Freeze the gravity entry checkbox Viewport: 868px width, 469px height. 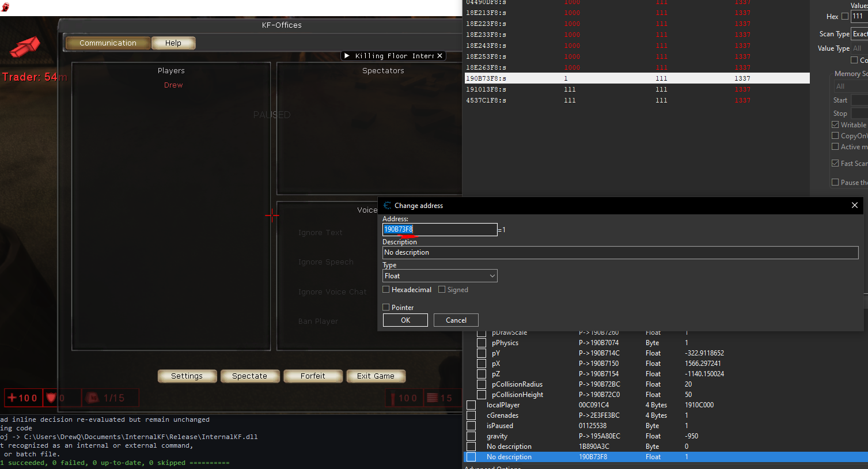[471, 436]
